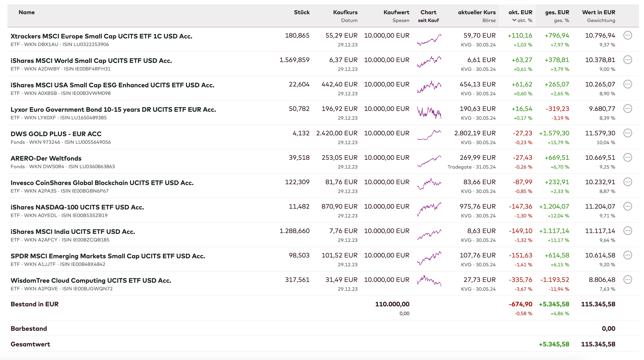
Task: Open SPDR MSCI Emerging Markets Small Cap
Action: pyautogui.click(x=108, y=256)
